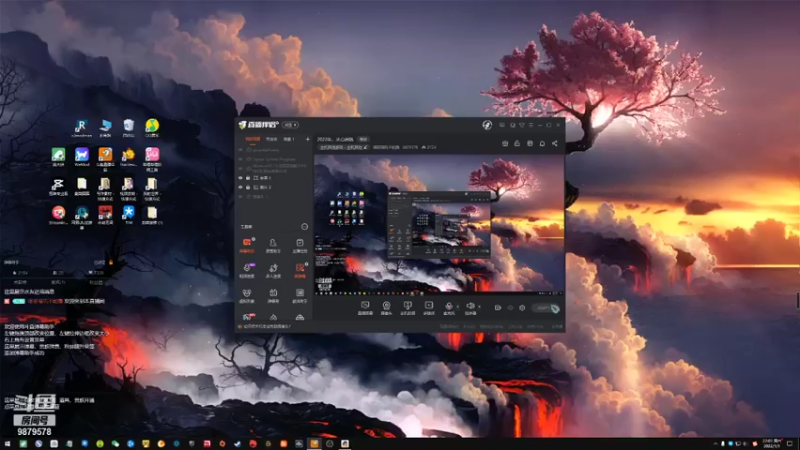Launch TIM from the desktop
Image resolution: width=800 pixels, height=450 pixels.
pos(129,214)
